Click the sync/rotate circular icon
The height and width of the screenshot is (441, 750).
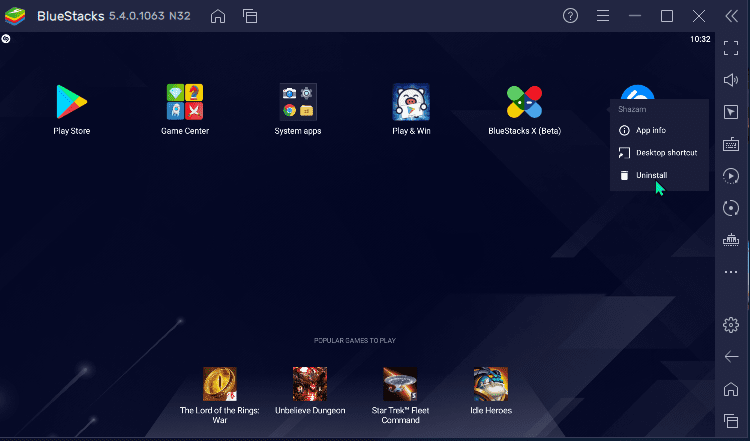(x=731, y=208)
